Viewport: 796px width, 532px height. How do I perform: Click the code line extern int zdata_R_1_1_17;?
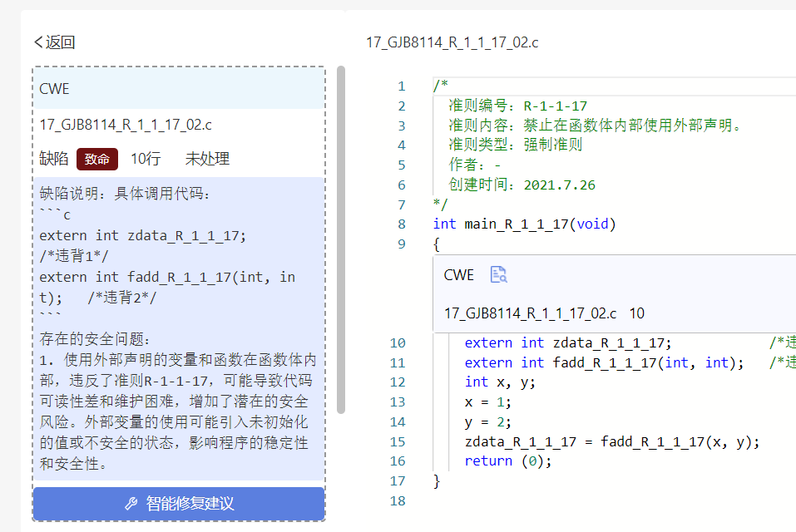tap(567, 342)
